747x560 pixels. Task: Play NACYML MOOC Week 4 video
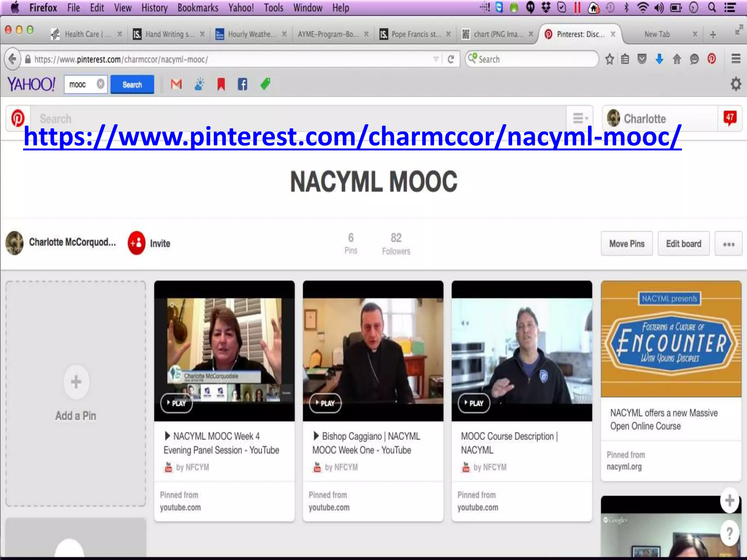(x=177, y=403)
